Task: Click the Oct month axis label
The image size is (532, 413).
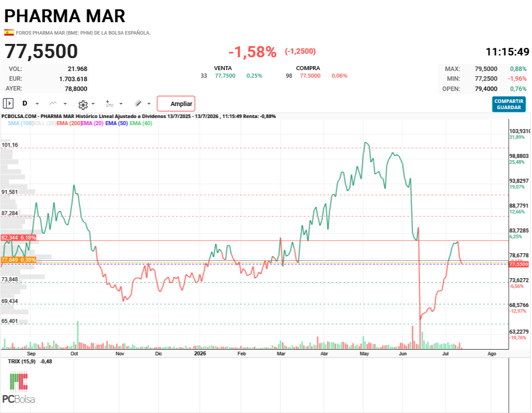Action: 74,354
